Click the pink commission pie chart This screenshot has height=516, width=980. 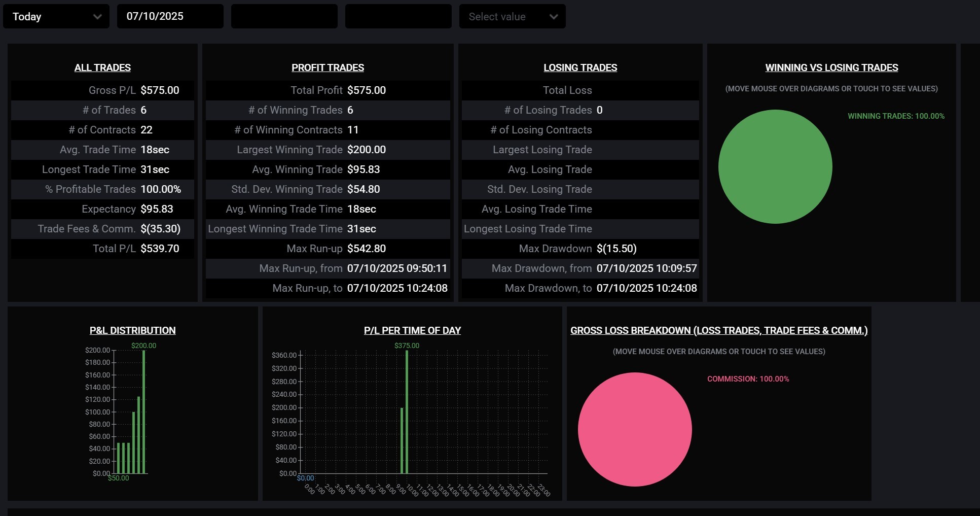(635, 429)
